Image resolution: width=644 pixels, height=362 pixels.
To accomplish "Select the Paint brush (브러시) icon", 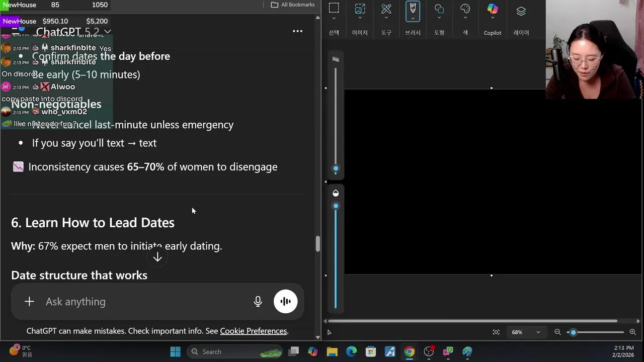I will 413,8.
